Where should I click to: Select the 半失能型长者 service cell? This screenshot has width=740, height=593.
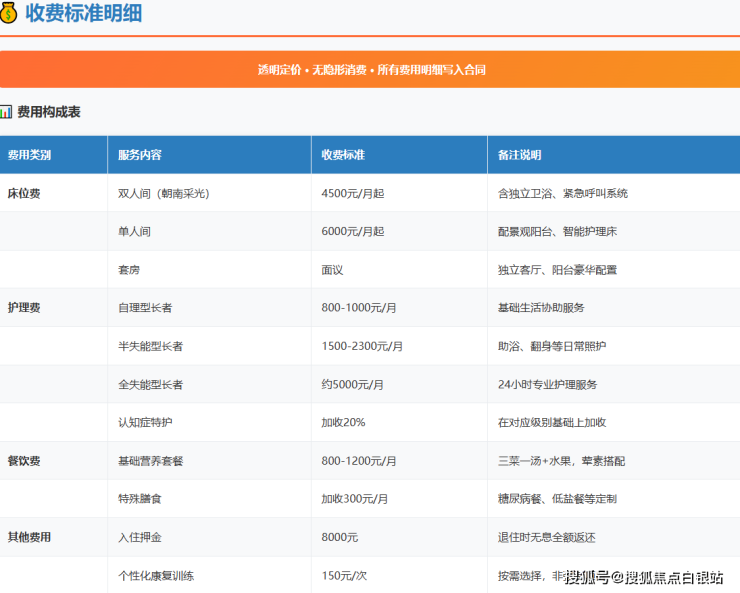coord(150,346)
